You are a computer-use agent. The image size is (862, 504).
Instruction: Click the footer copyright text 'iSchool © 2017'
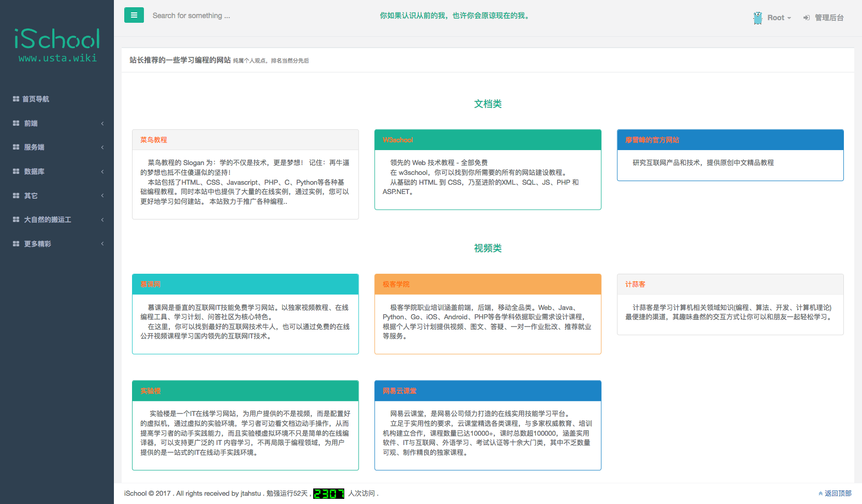click(148, 494)
